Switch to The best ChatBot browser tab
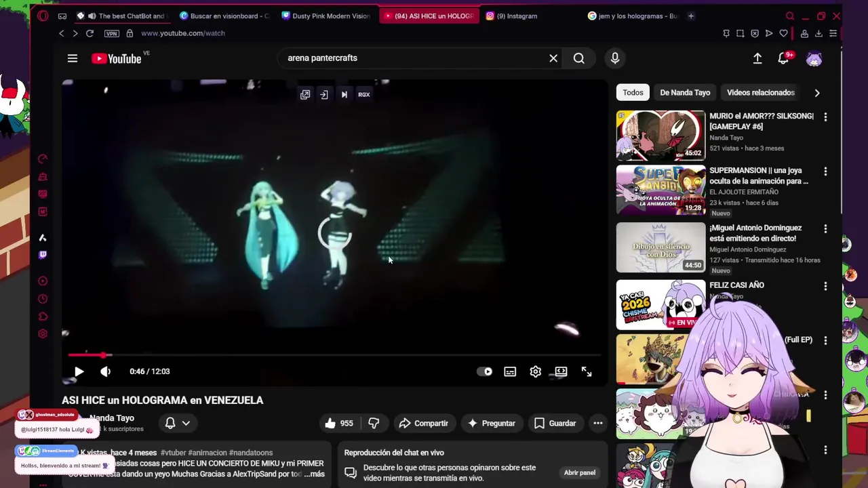868x488 pixels. (122, 16)
